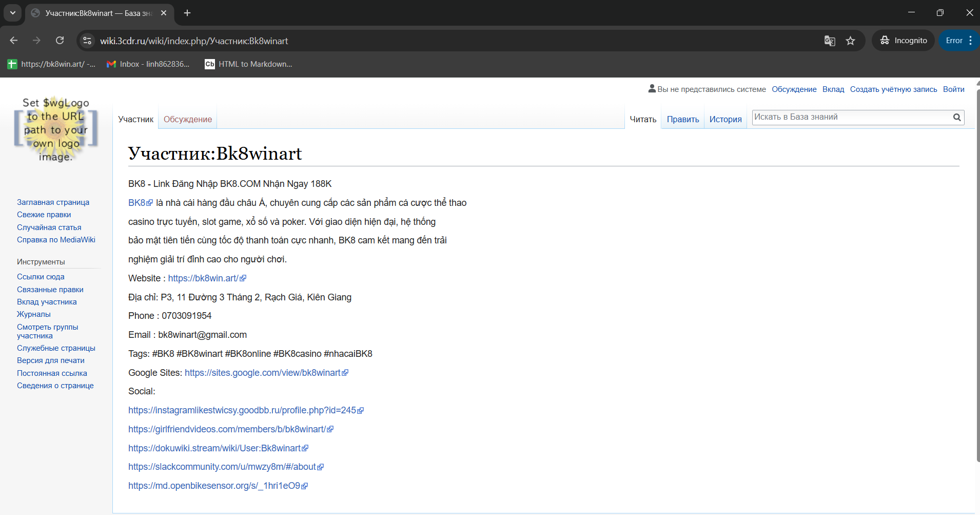980x515 pixels.
Task: Open Заглавная страница in the sidebar
Action: click(x=53, y=202)
